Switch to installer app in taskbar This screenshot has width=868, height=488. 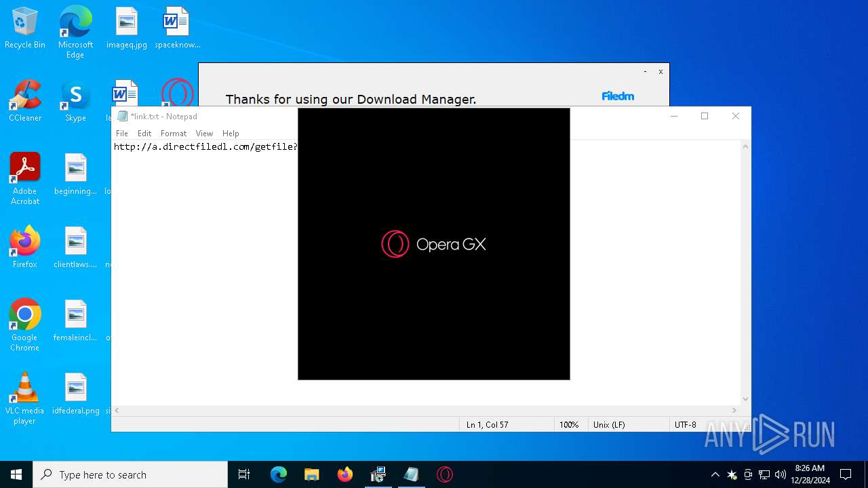pyautogui.click(x=378, y=474)
